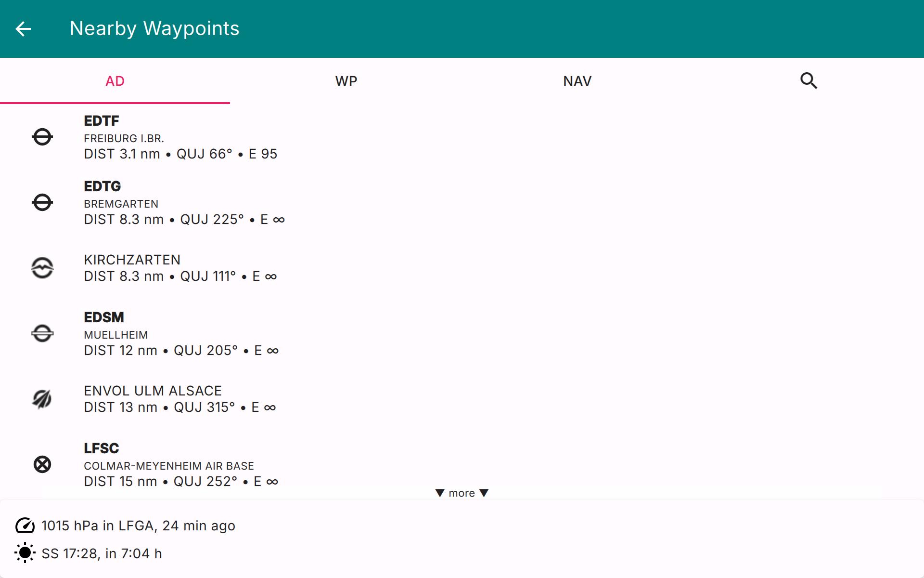Click the LFSC closed airfield icon
Viewport: 924px width, 578px height.
click(42, 464)
